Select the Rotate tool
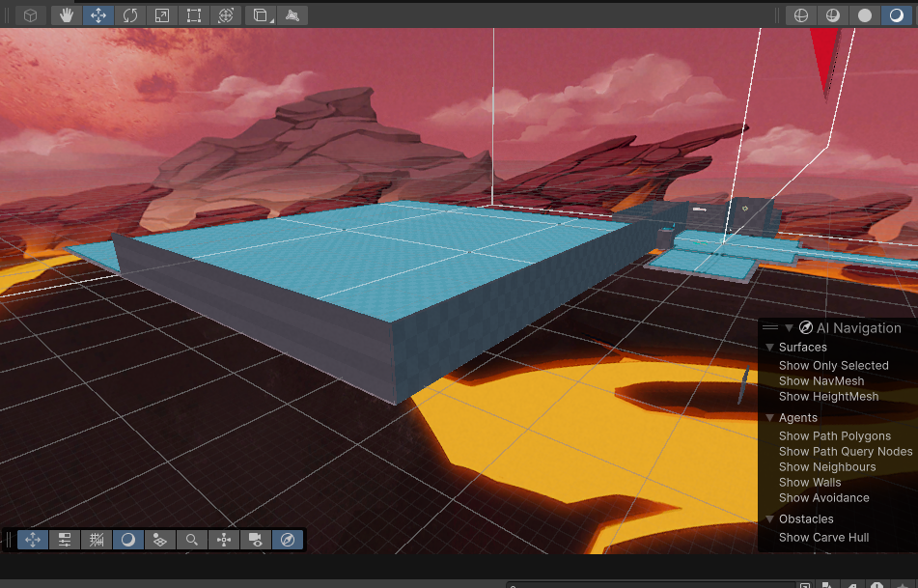The width and height of the screenshot is (918, 588). coord(129,15)
